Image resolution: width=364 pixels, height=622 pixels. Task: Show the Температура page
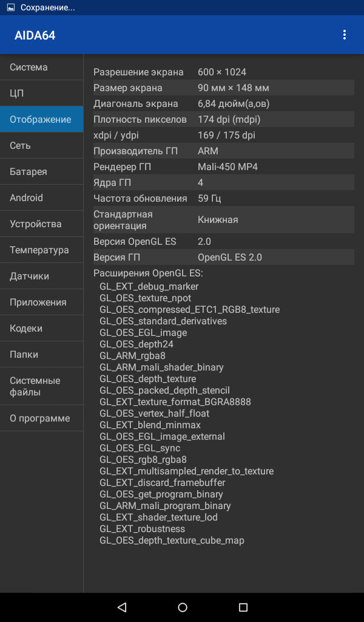(42, 250)
